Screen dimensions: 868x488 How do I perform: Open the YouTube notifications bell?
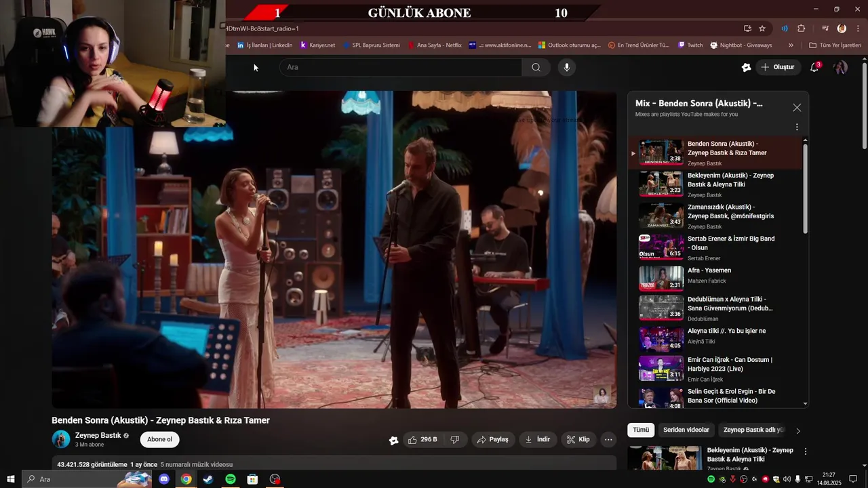tap(814, 67)
